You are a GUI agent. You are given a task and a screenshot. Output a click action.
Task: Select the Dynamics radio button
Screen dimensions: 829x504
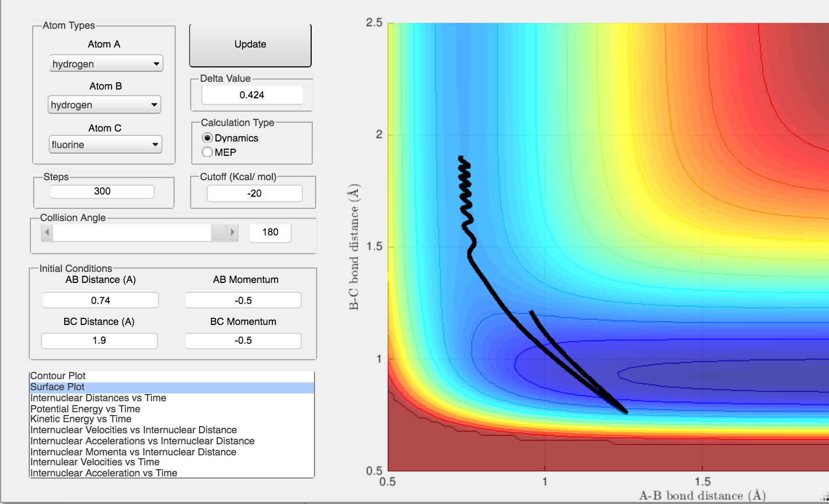208,138
